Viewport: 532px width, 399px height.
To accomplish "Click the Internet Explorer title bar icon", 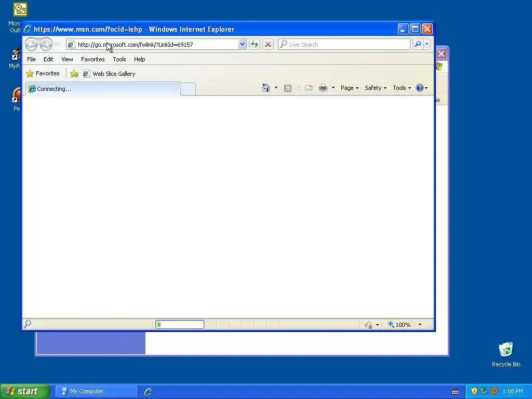I will [28, 29].
